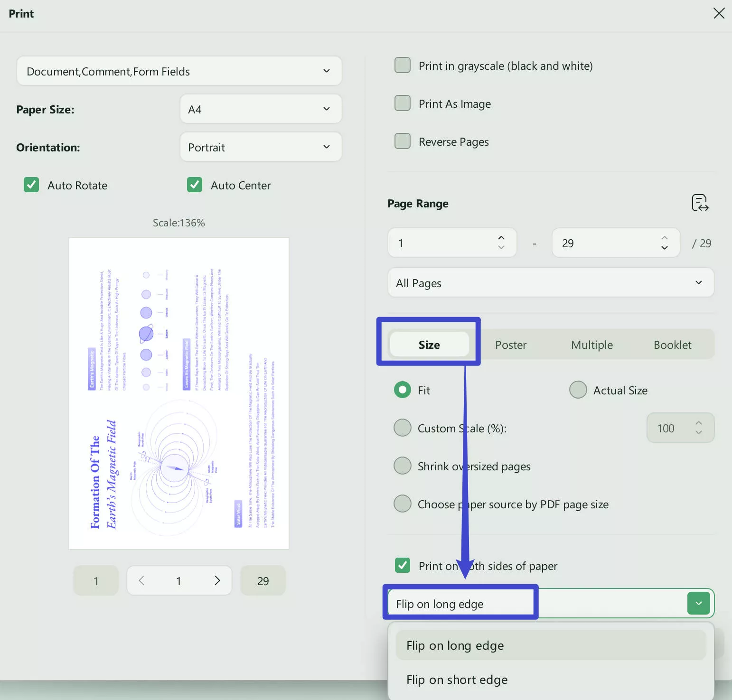The image size is (732, 700).
Task: Click the document preview thumbnail
Action: 179,393
